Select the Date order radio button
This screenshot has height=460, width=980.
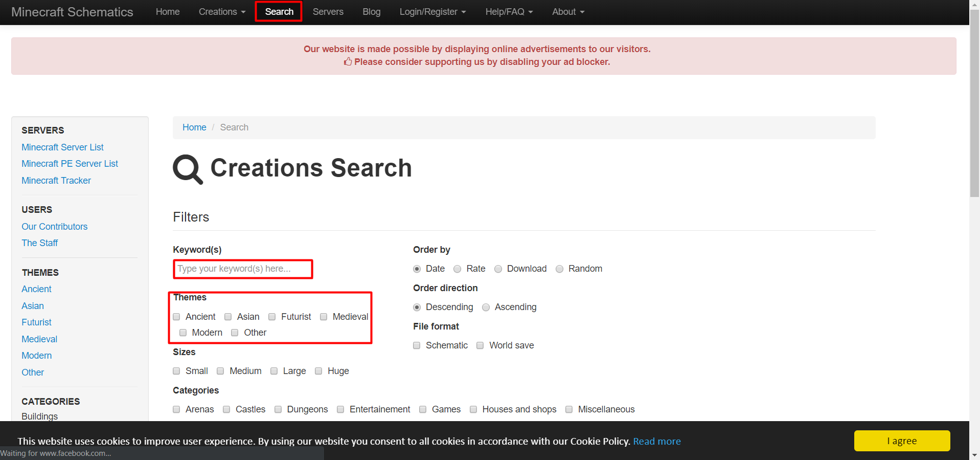point(417,269)
